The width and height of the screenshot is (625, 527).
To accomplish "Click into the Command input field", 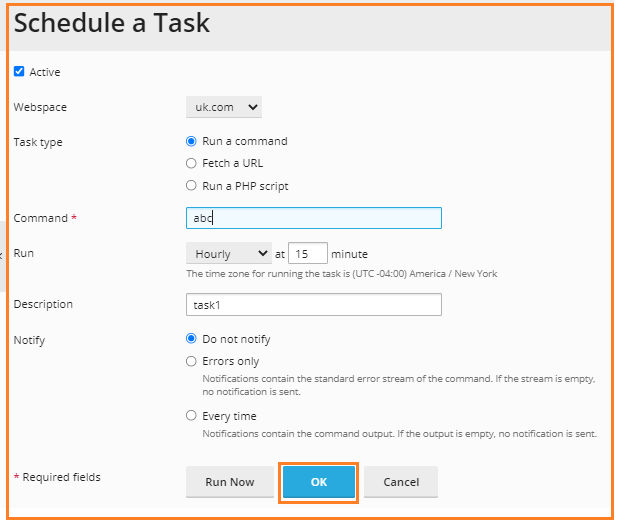I will coord(314,218).
